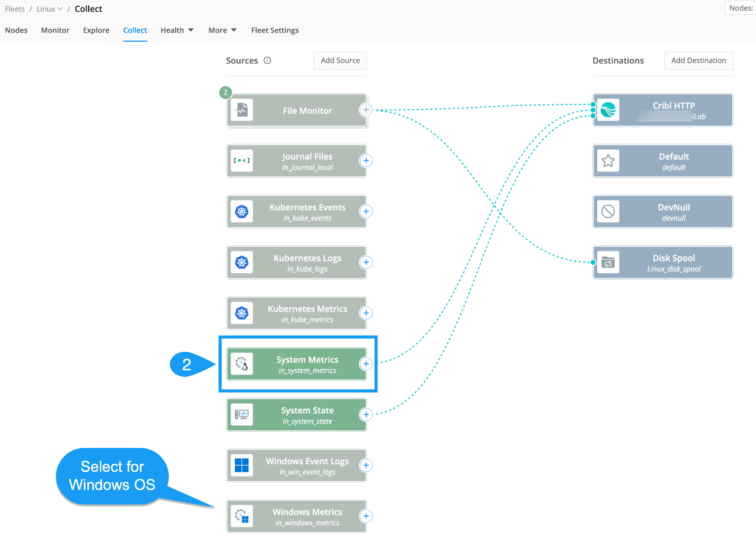Click the Journal Files source icon

tap(242, 161)
